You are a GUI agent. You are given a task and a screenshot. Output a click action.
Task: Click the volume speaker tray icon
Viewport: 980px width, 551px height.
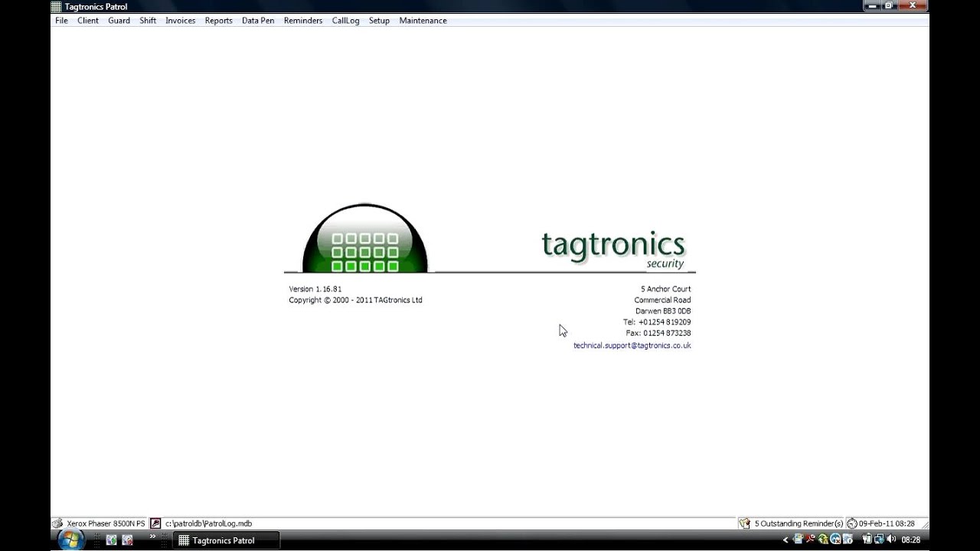pyautogui.click(x=891, y=540)
